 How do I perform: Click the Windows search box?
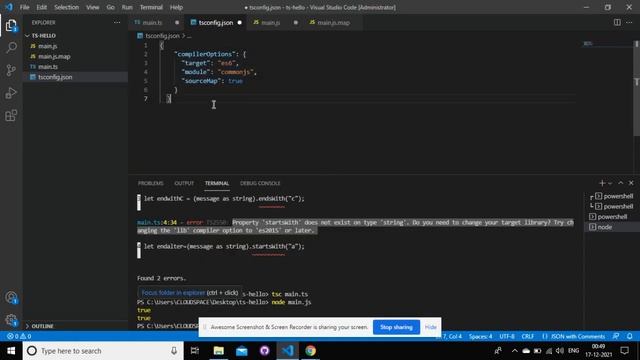103,351
